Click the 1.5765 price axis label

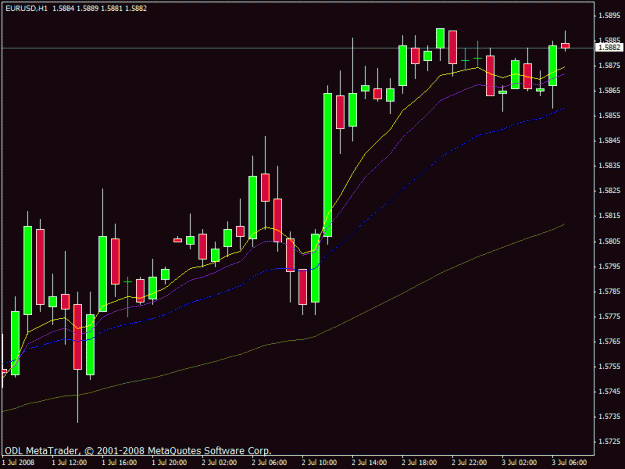(x=609, y=341)
